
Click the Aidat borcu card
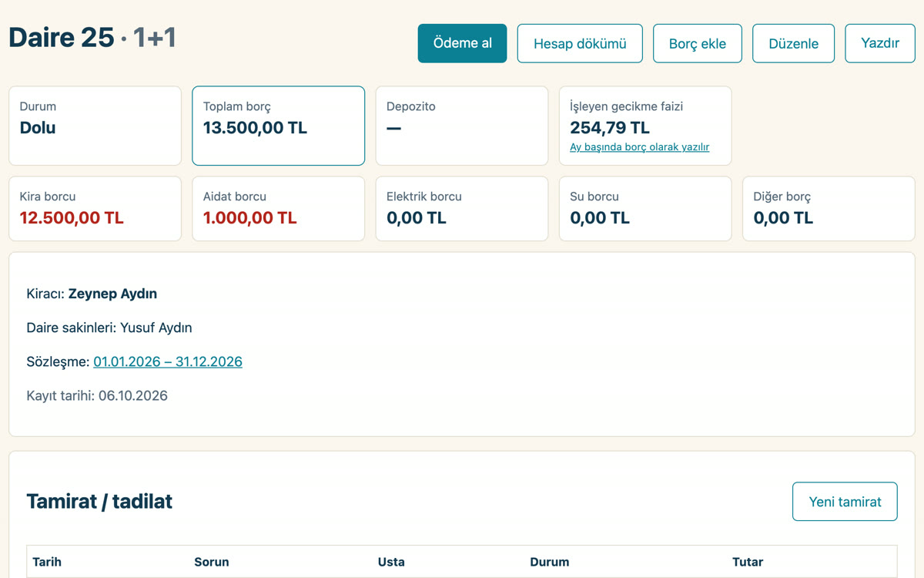(x=278, y=209)
